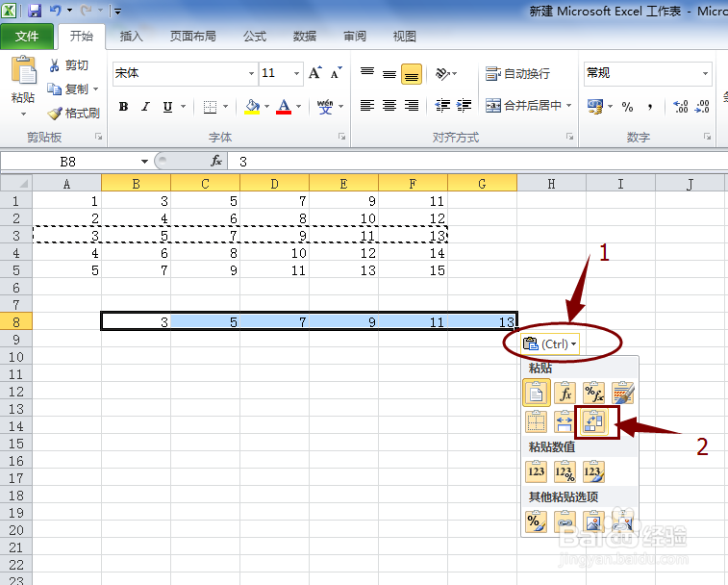
Task: Open the font name dropdown 宋体
Action: [251, 73]
